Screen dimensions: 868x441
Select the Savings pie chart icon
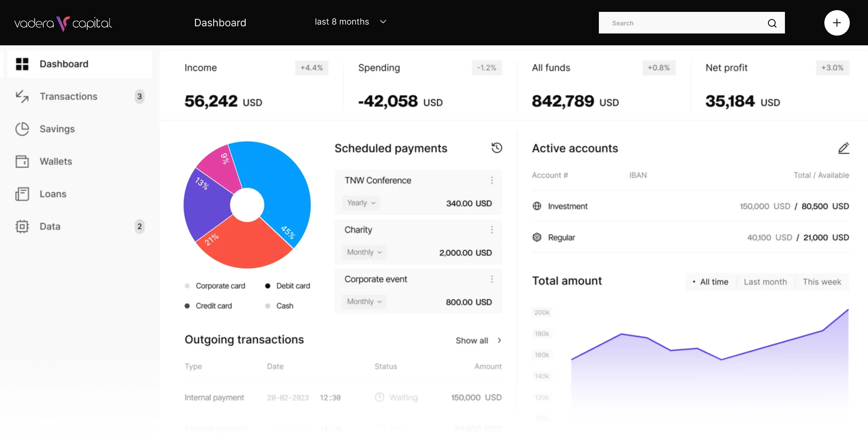coord(22,129)
